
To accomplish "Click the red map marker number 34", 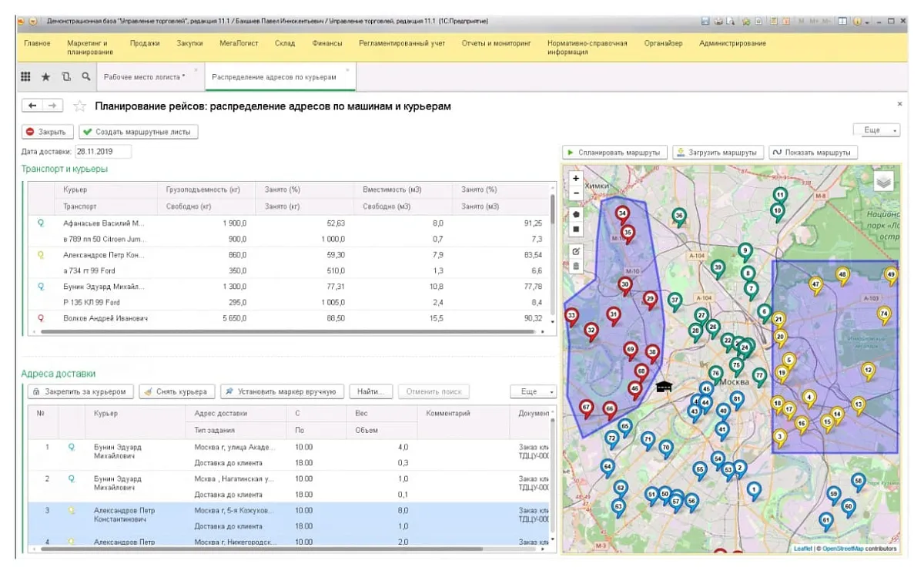I will tap(622, 213).
